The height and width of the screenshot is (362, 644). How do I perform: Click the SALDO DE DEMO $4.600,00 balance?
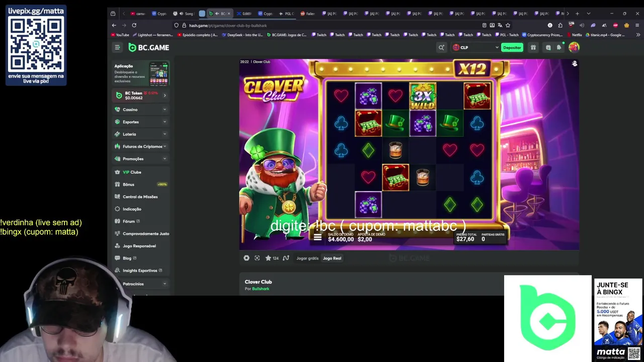[x=341, y=237]
